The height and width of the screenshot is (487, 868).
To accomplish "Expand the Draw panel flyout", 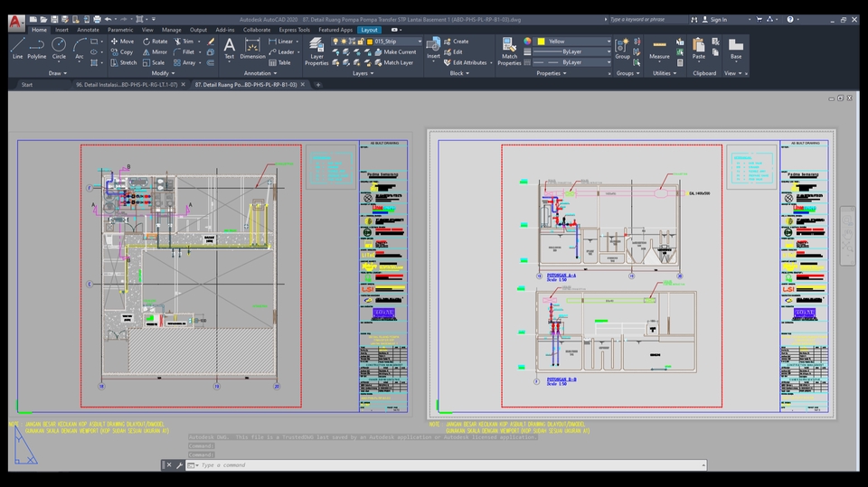I will click(58, 73).
